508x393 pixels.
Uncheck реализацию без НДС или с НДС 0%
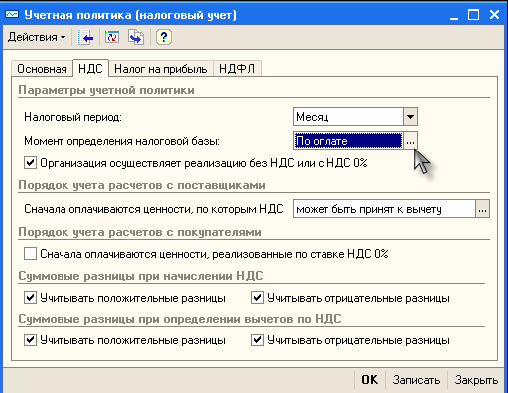[30, 163]
